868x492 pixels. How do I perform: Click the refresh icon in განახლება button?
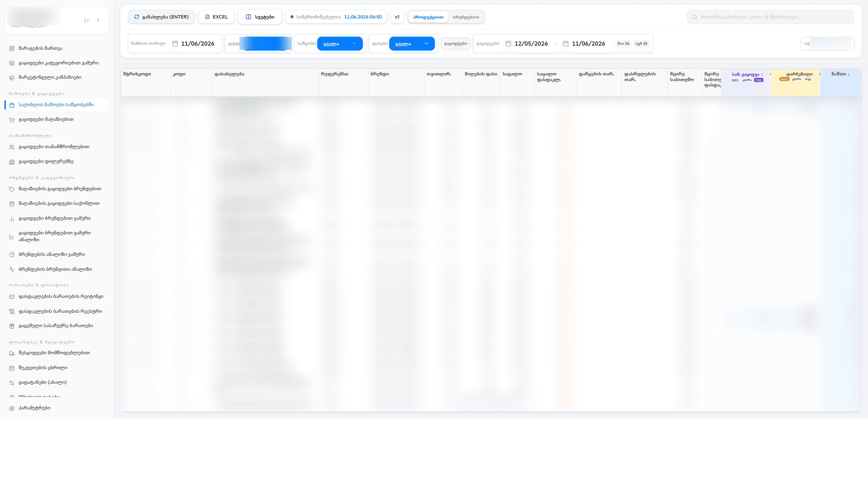[x=137, y=17]
